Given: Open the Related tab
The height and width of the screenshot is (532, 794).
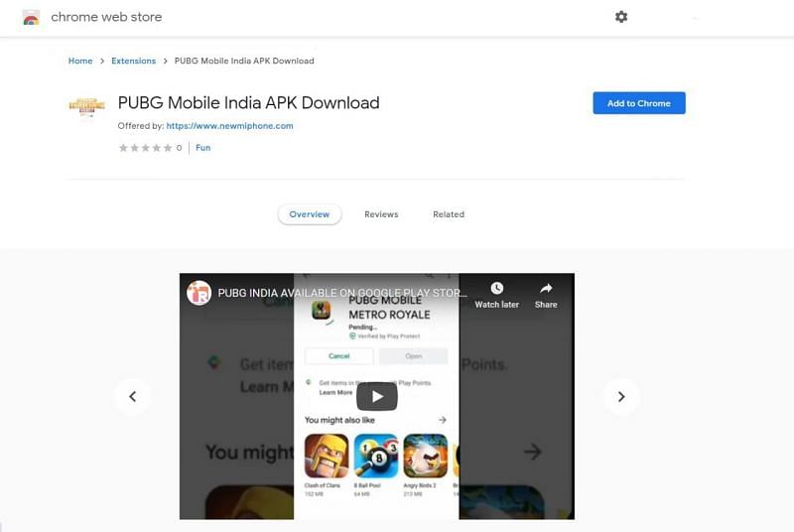Looking at the screenshot, I should point(449,214).
